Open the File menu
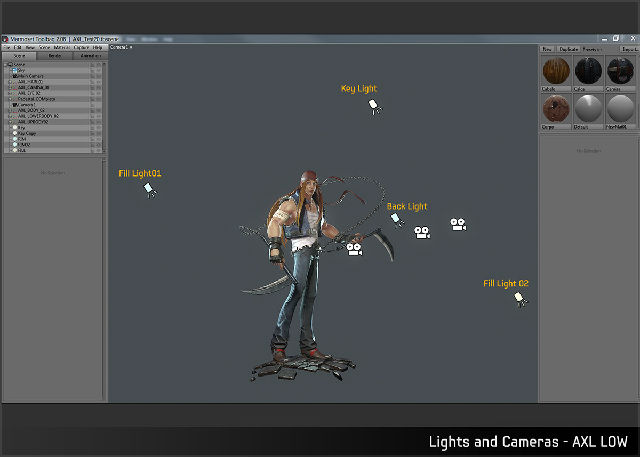Viewport: 640px width, 457px height. pos(7,47)
